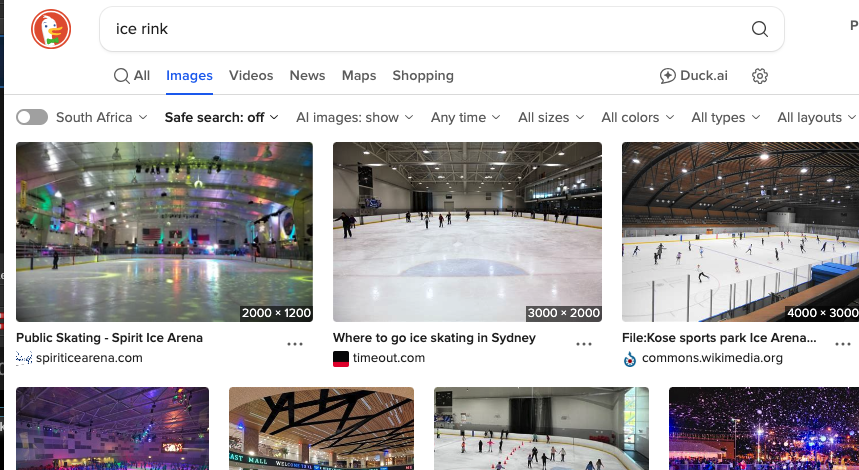
Task: Expand the Safe search dropdown
Action: [221, 117]
